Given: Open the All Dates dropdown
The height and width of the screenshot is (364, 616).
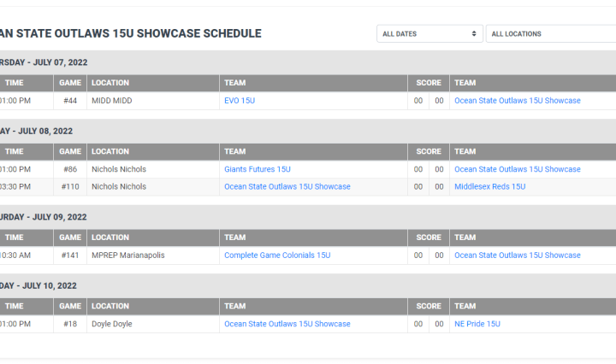Looking at the screenshot, I should point(429,34).
